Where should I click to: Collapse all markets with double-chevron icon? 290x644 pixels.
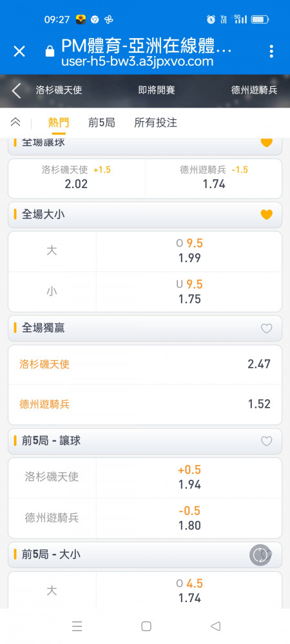tap(15, 122)
